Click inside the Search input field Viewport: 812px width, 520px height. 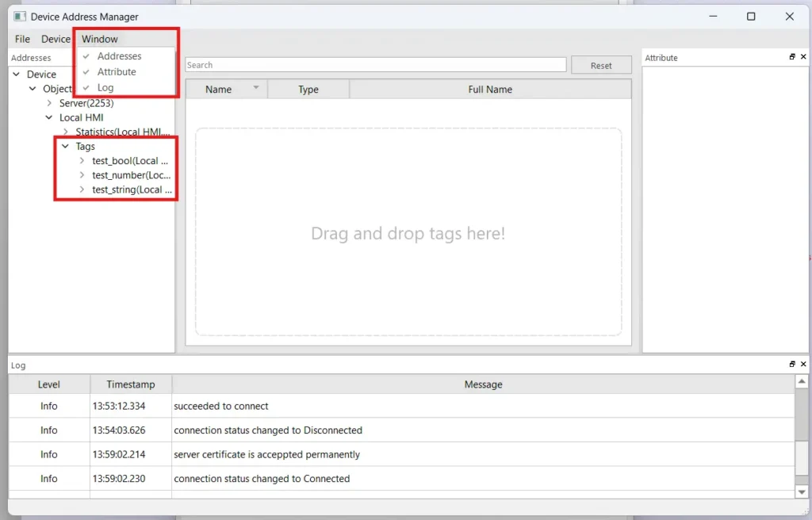tap(373, 64)
